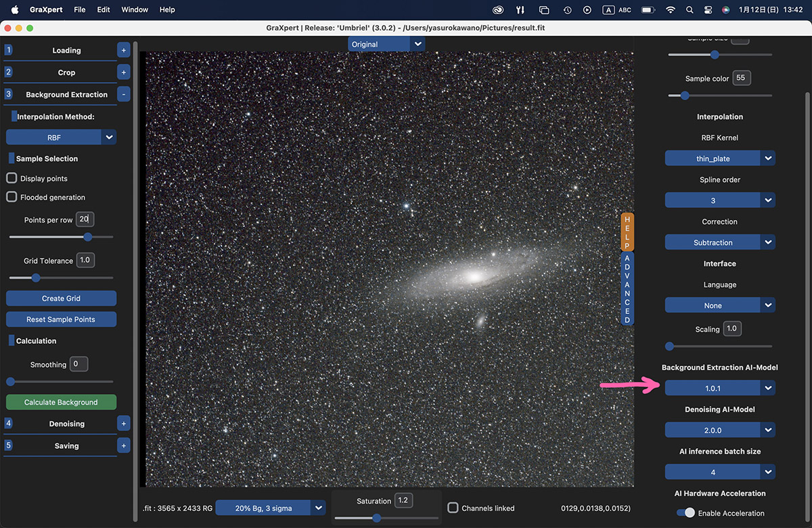The width and height of the screenshot is (812, 528).
Task: Click the Saturation value field
Action: point(403,500)
